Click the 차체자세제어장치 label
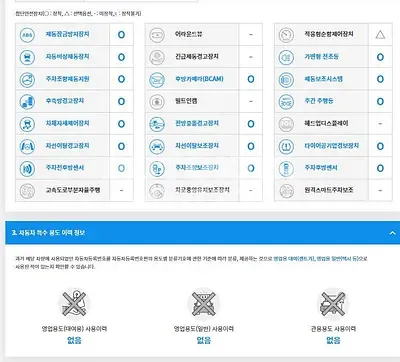This screenshot has height=362, width=400. pos(68,123)
